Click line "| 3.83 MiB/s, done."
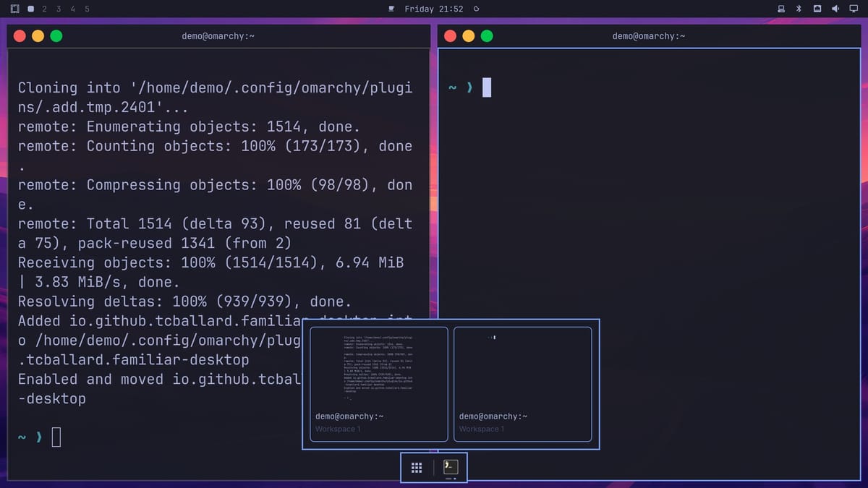 98,283
